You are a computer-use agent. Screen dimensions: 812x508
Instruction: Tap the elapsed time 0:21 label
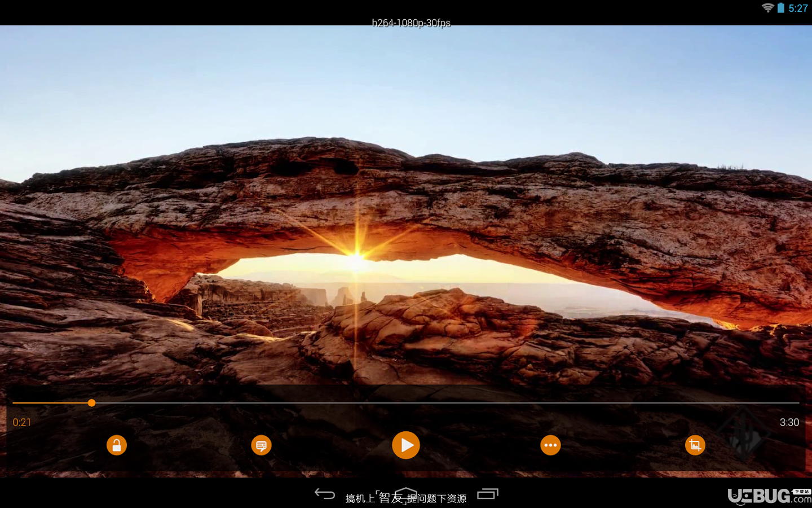point(22,422)
